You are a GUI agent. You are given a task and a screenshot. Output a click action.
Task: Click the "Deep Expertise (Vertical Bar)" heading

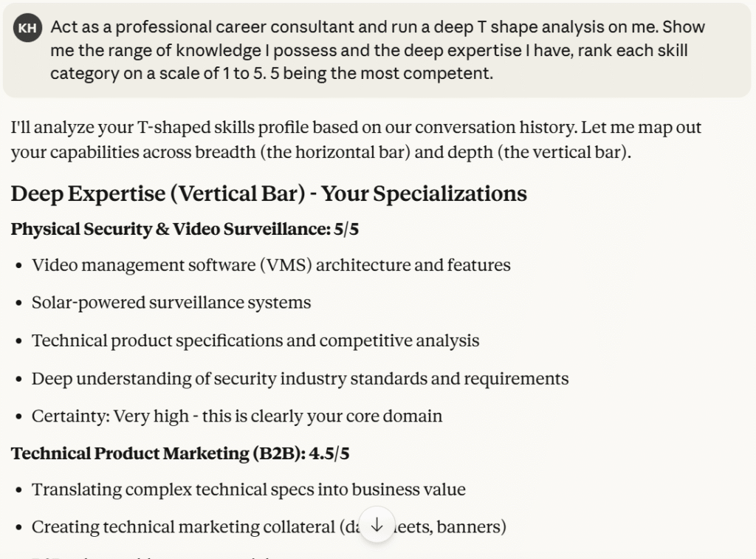(x=157, y=193)
